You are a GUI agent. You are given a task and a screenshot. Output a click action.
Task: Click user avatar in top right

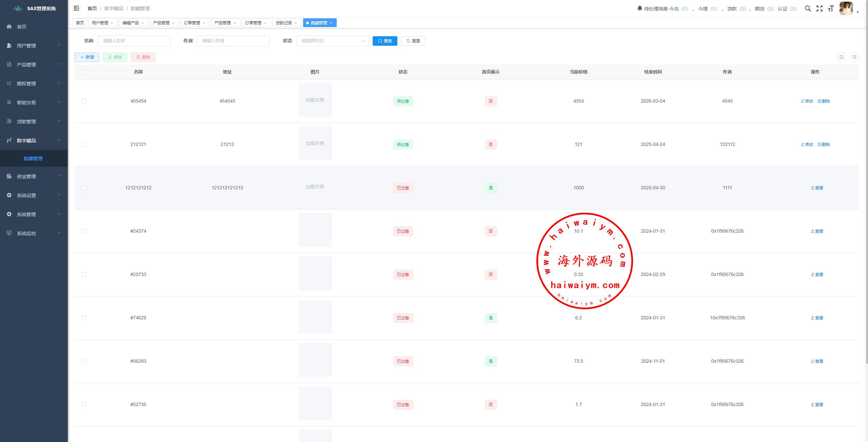tap(846, 8)
